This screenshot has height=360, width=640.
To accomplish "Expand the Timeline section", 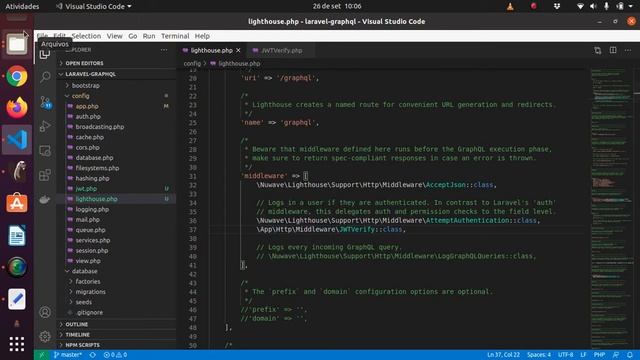I will coord(116,334).
